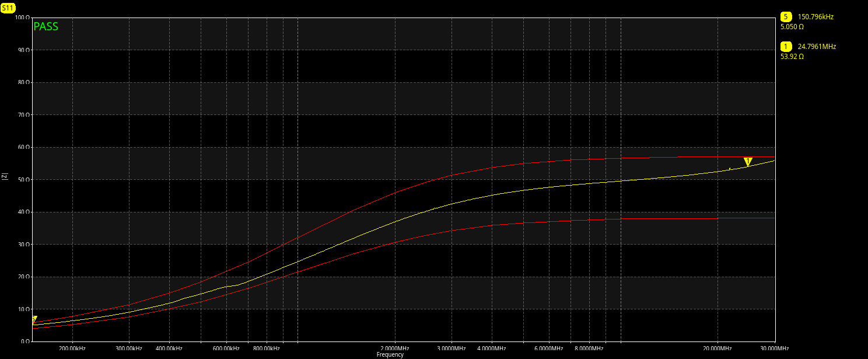This screenshot has width=868, height=359.
Task: Click the 20.000MHz frequency axis label
Action: (x=717, y=348)
